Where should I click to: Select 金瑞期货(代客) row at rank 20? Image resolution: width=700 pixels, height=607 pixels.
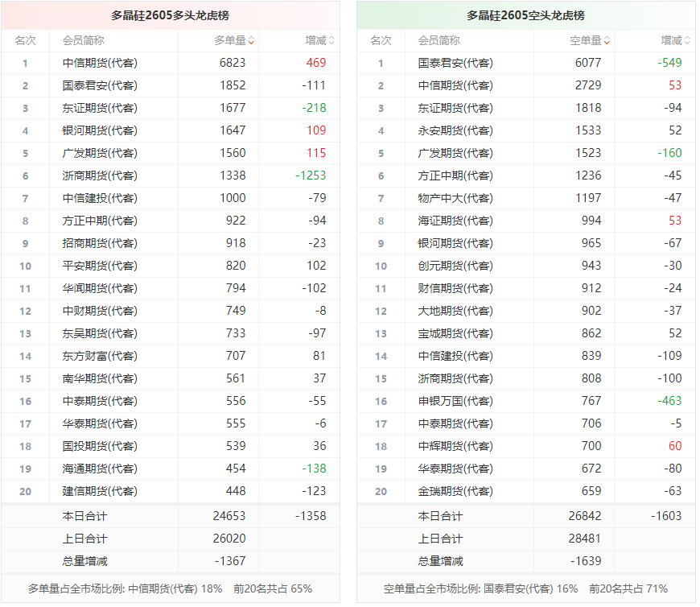(x=455, y=491)
